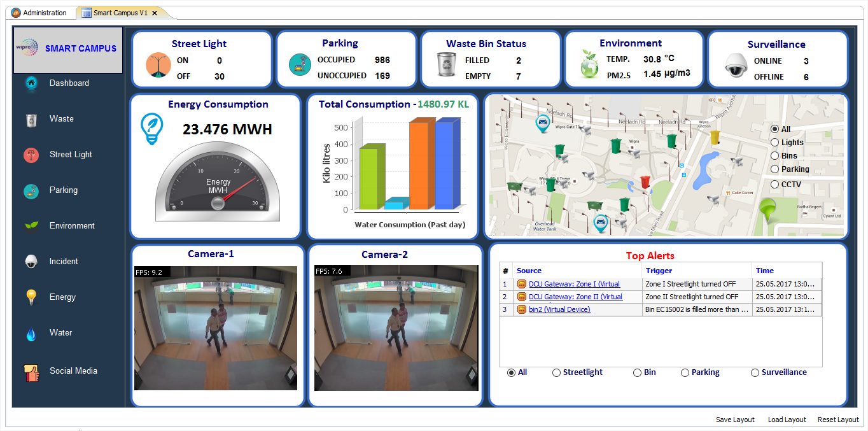Filter alerts by Surveillance radio
The image size is (868, 431).
coord(755,372)
